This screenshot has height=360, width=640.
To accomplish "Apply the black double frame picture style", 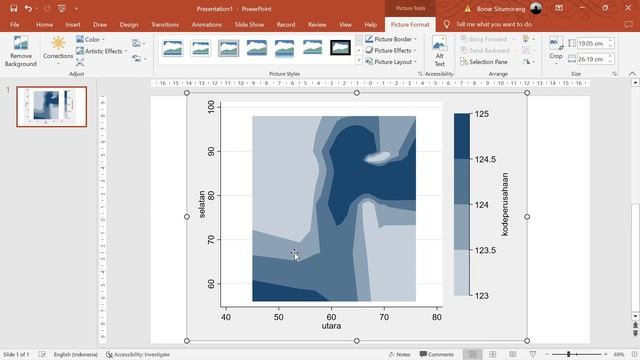I will click(340, 48).
